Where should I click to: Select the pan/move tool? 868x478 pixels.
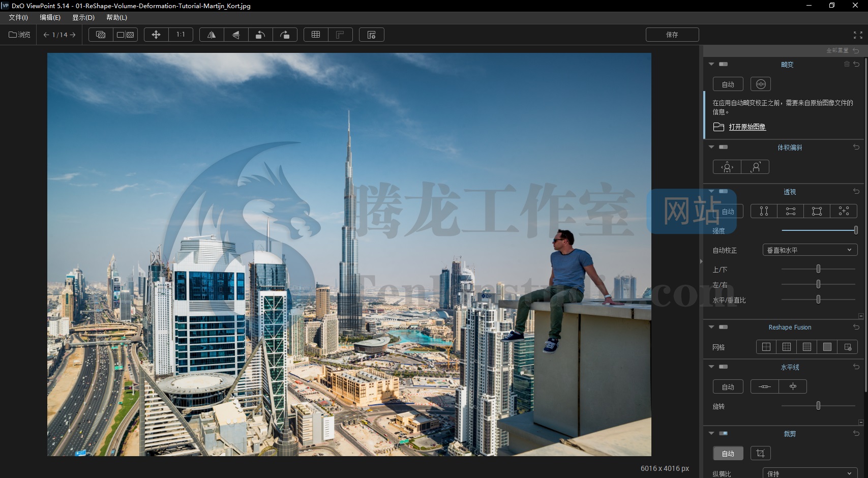156,35
